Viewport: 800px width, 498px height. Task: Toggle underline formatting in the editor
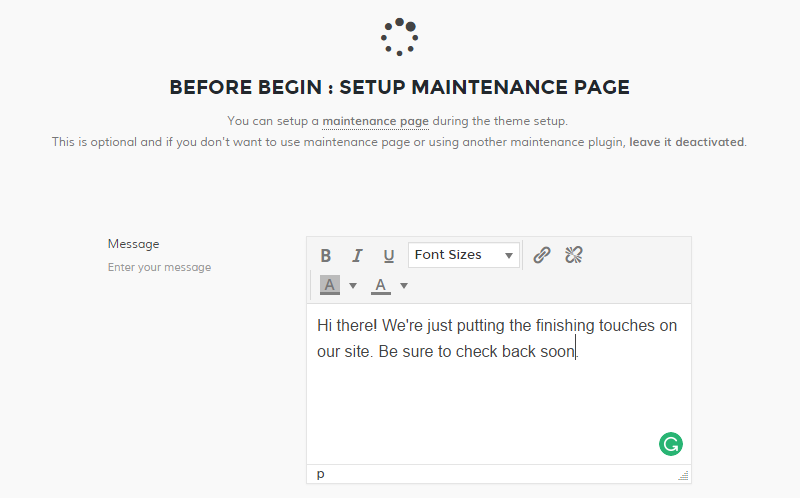click(389, 255)
